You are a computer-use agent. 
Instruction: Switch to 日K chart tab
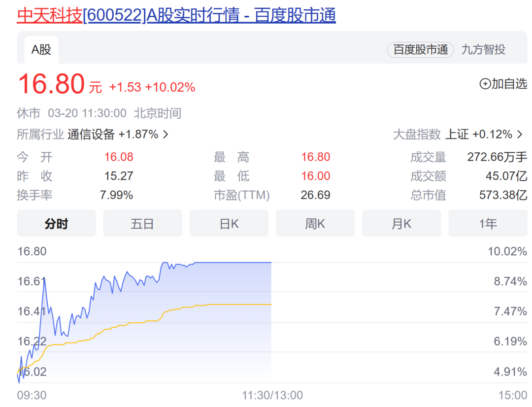click(x=229, y=223)
